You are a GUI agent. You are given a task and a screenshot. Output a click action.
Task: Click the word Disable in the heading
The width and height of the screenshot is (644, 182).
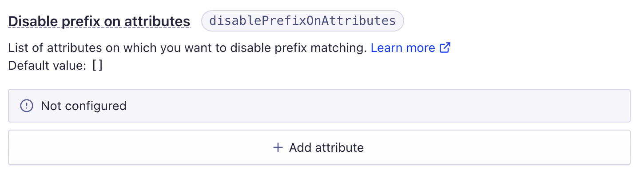(32, 21)
